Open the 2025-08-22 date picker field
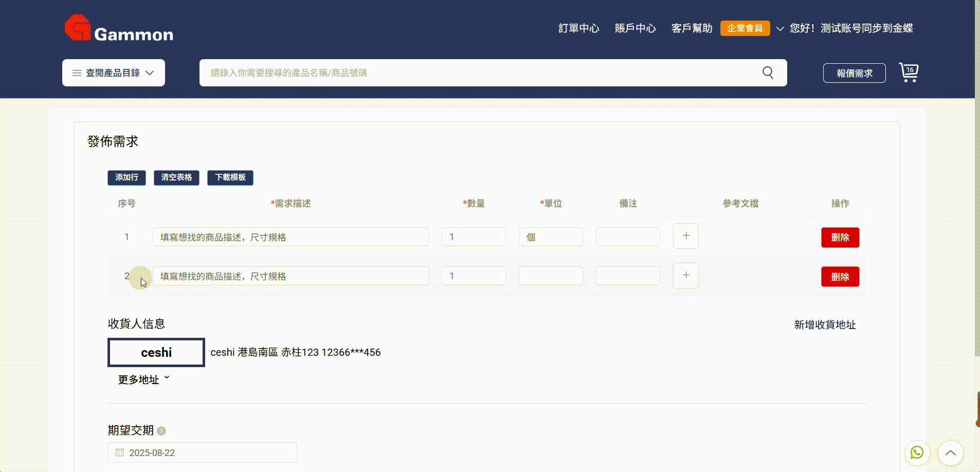The image size is (980, 472). (x=202, y=452)
